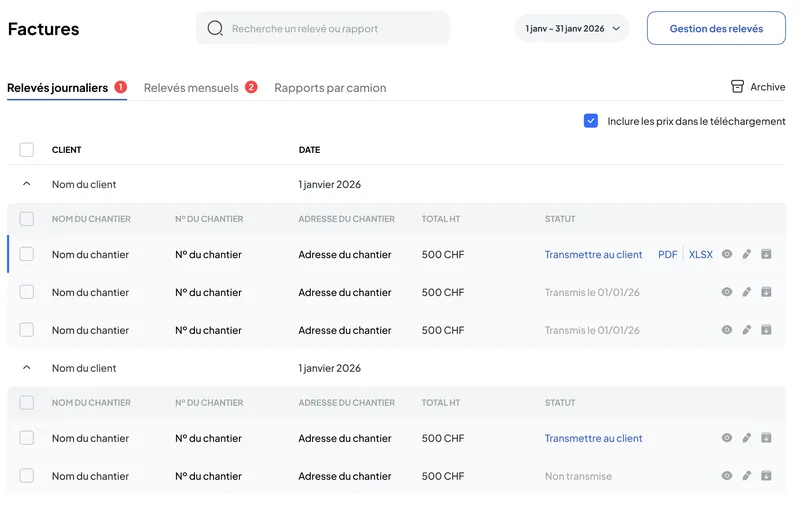800x505 pixels.
Task: Archive the second client's 'Transmettre au client' row
Action: 766,438
